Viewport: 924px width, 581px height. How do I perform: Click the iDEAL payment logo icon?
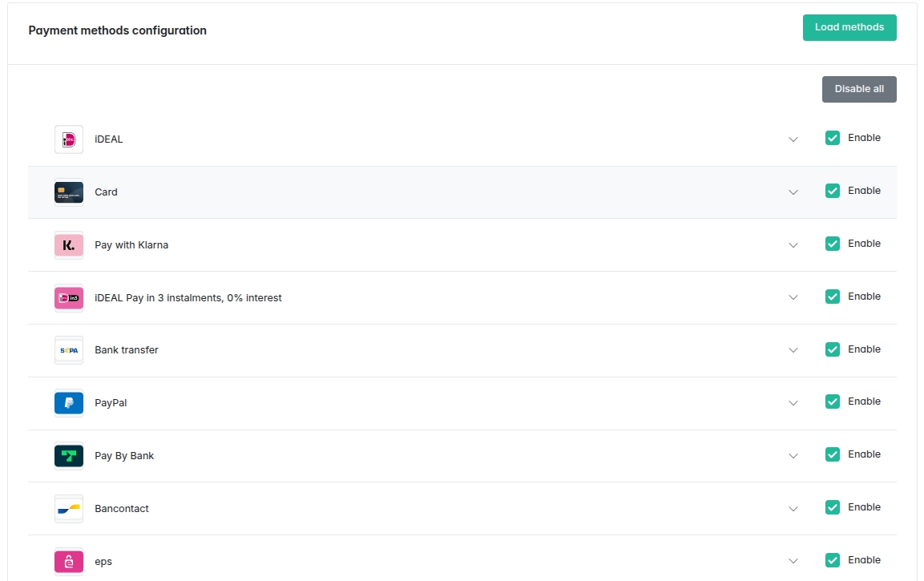pyautogui.click(x=69, y=139)
